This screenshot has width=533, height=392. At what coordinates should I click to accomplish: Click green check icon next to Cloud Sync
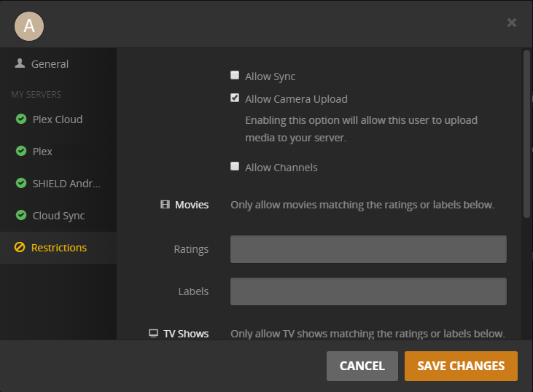pos(21,215)
